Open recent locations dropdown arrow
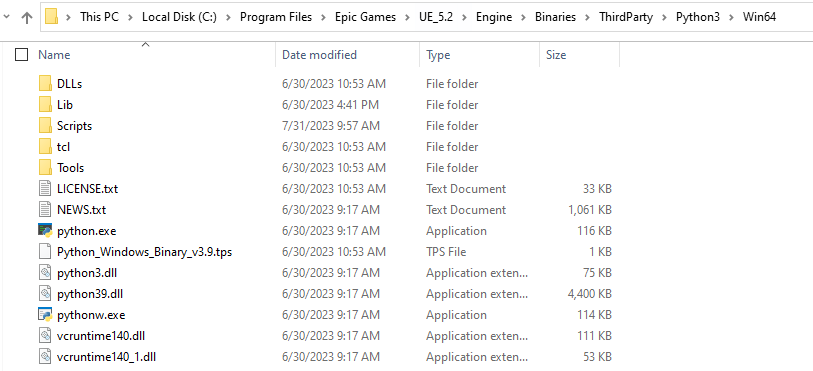 (6, 17)
